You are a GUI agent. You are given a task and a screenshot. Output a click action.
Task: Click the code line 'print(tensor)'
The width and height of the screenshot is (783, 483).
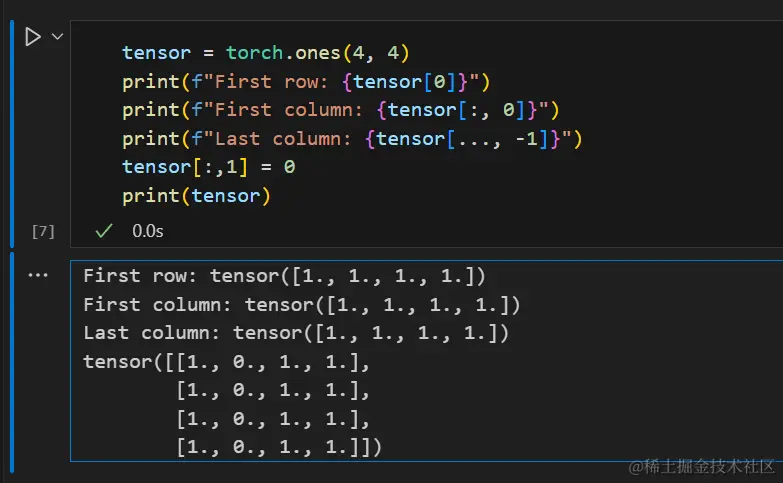click(x=196, y=196)
